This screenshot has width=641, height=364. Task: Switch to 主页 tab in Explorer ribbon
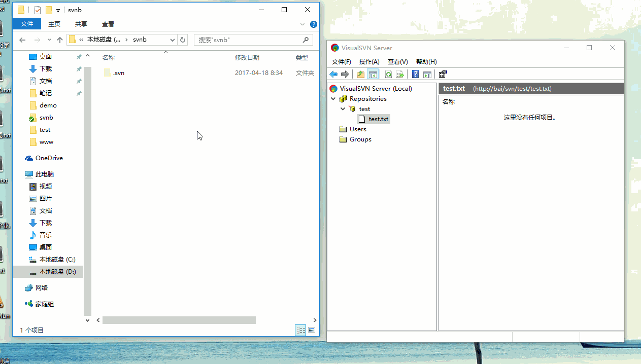(x=54, y=24)
